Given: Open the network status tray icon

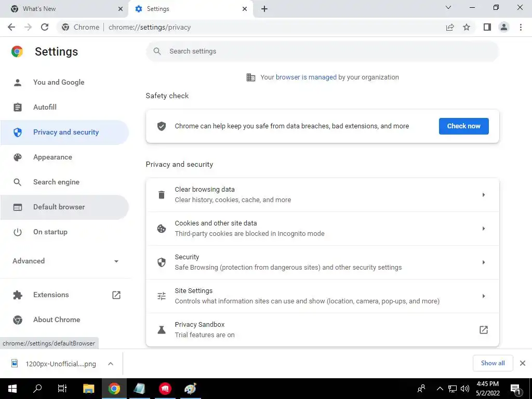Looking at the screenshot, I should click(x=453, y=389).
